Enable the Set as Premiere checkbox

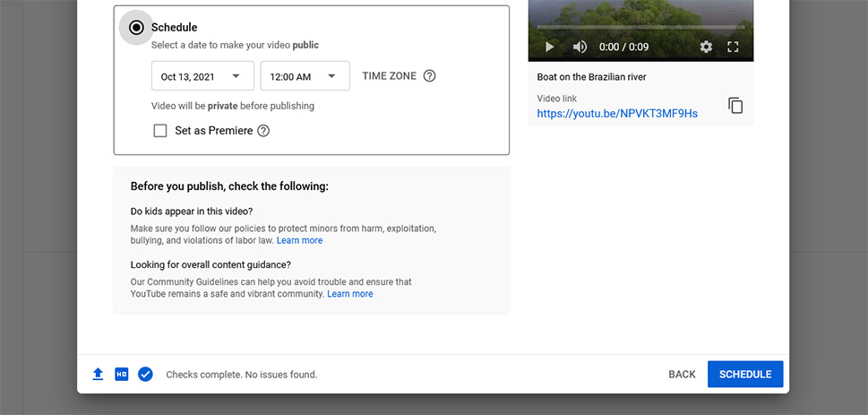160,131
